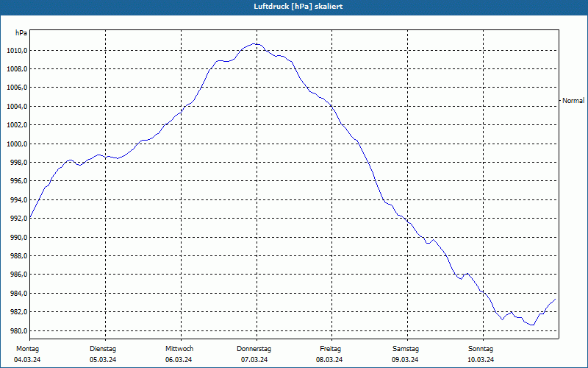The height and width of the screenshot is (368, 588).
Task: Select the 1006,0 axis value
Action: (16, 88)
